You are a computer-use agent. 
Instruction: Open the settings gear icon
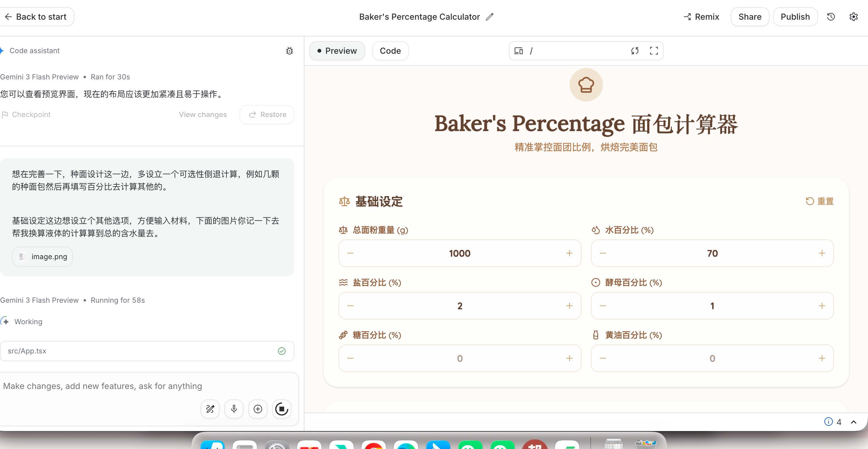(853, 17)
